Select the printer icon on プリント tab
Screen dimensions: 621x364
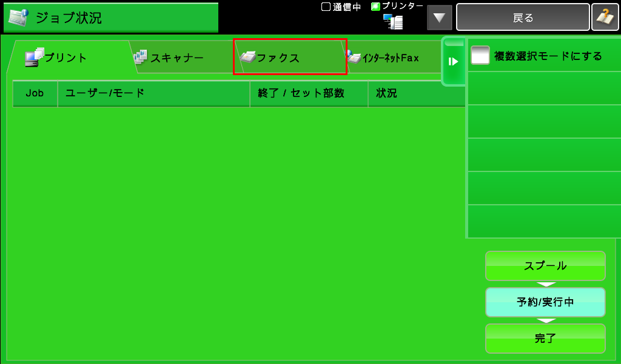33,58
